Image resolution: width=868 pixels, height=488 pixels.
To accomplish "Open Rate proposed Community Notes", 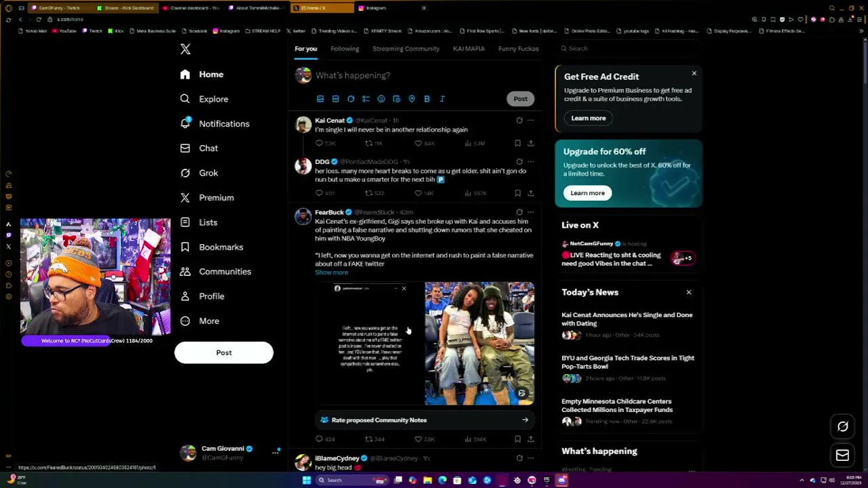I will tap(425, 420).
